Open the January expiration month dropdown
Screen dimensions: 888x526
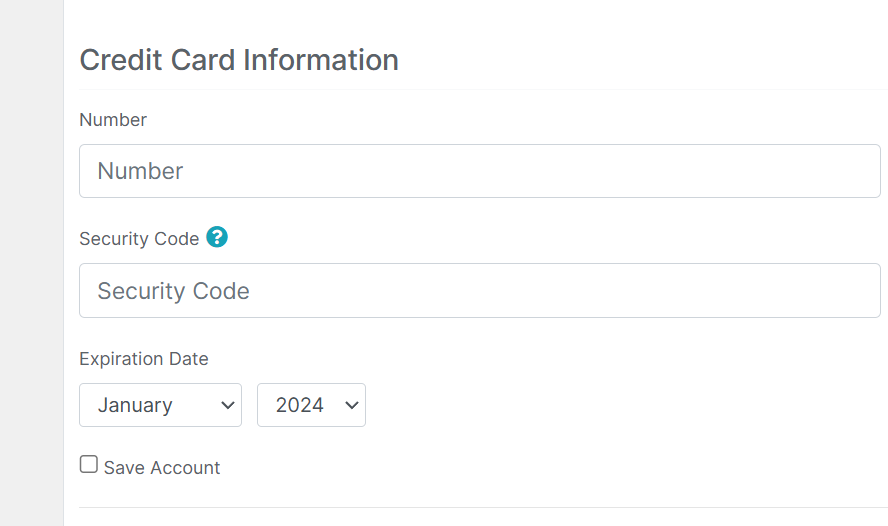(160, 405)
